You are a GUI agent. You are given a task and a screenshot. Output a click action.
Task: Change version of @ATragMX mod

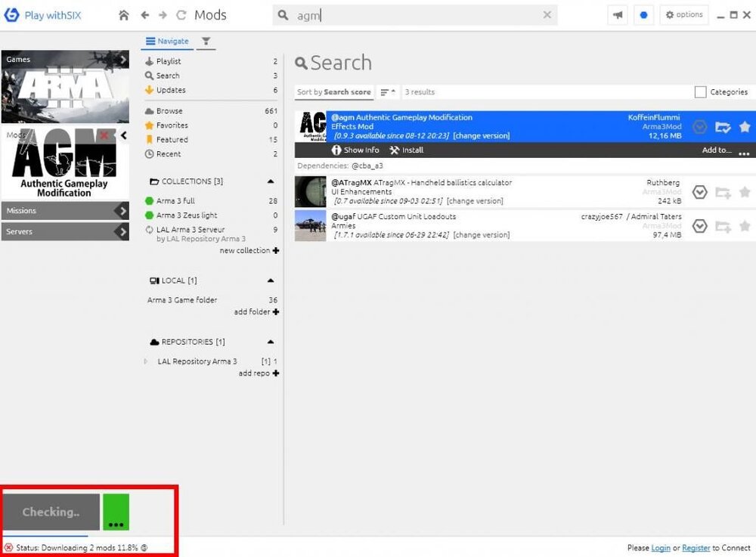(x=475, y=201)
